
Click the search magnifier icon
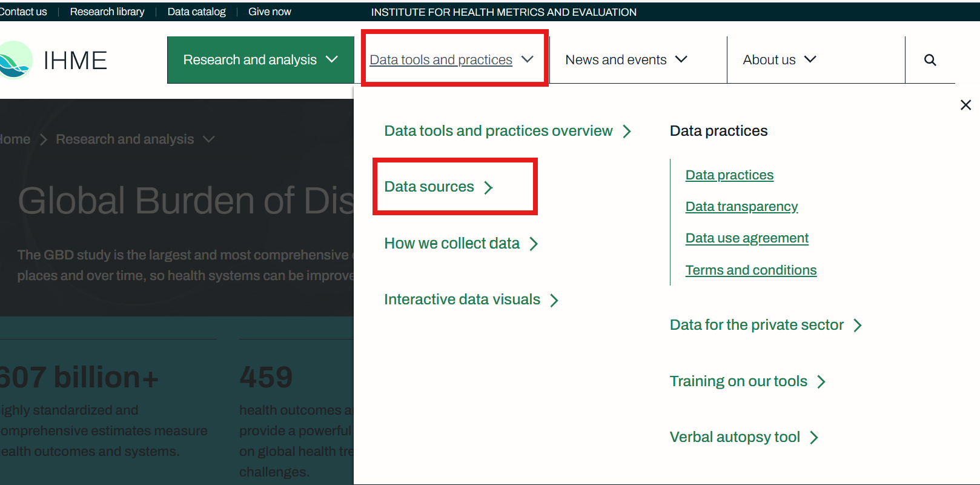[x=930, y=60]
